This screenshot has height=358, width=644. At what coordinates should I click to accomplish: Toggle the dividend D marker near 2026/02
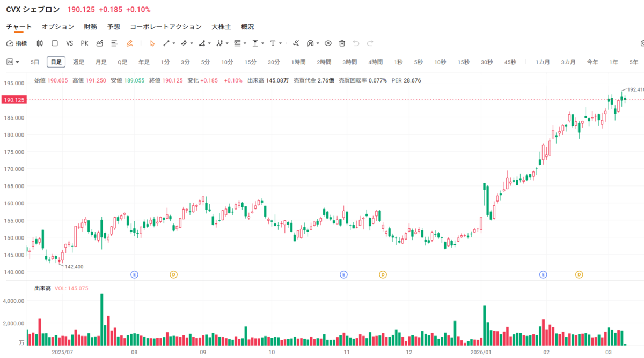coord(579,274)
